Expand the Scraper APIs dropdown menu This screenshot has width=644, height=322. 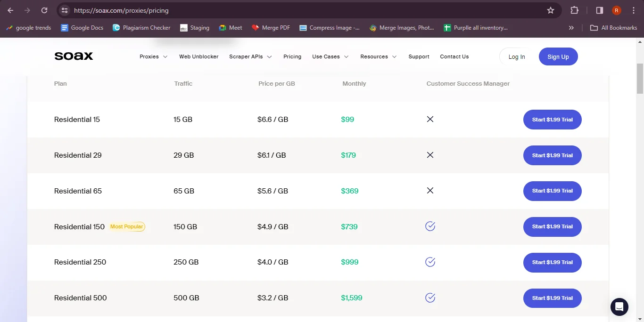(250, 56)
